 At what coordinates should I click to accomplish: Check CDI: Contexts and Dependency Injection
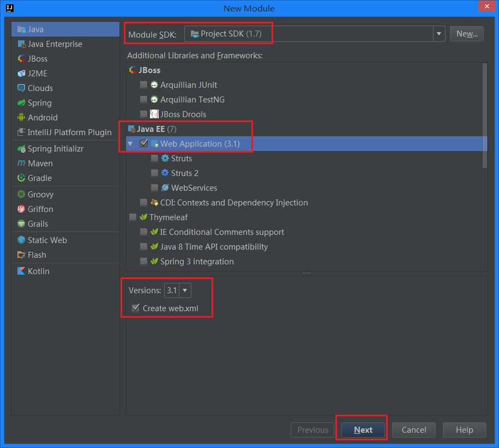coord(143,203)
